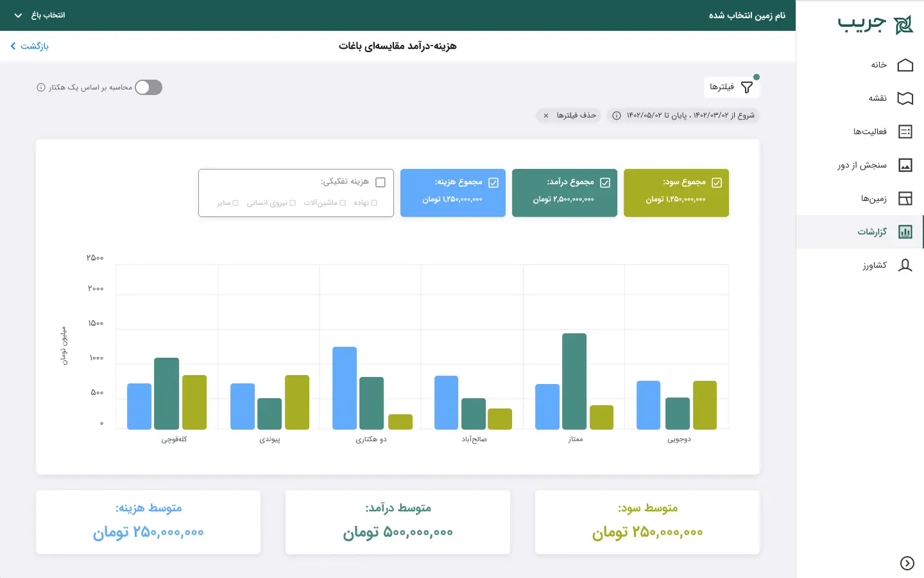Screen dimensions: 924x578
Task: Open Farmer (کشاورز) menu item
Action: pyautogui.click(x=860, y=265)
